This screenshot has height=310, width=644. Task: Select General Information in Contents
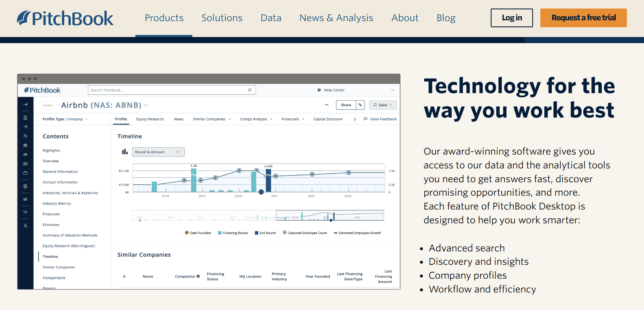click(60, 172)
